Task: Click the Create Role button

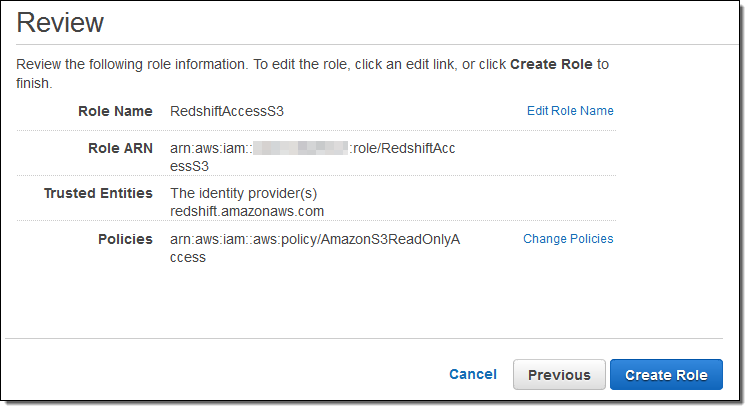Action: pos(666,375)
